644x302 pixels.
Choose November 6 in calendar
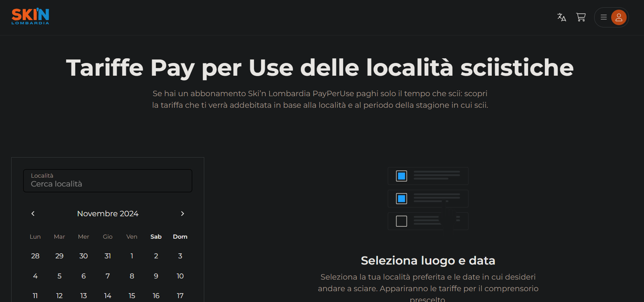tap(83, 276)
